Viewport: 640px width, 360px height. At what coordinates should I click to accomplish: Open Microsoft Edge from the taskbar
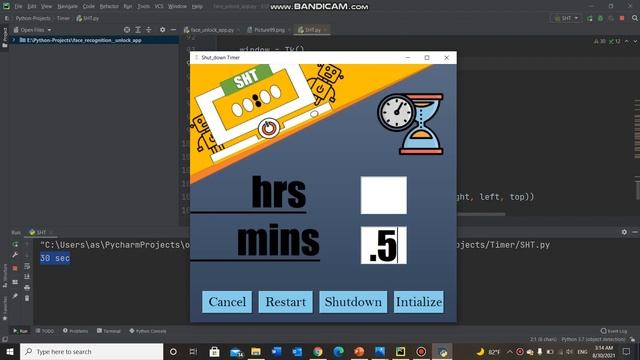pos(338,351)
